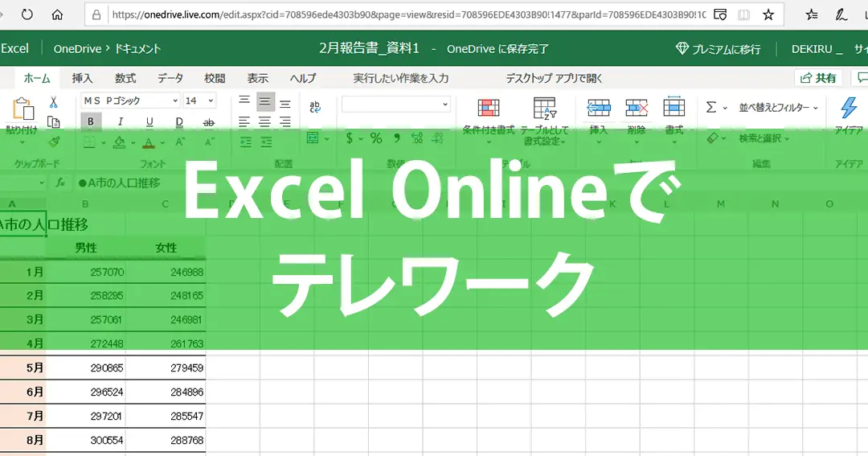The image size is (868, 456).
Task: Click the Fill Color bucket
Action: (x=119, y=142)
